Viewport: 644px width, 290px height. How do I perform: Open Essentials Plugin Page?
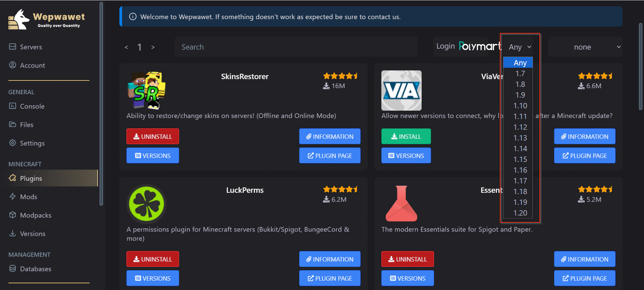[x=585, y=278]
